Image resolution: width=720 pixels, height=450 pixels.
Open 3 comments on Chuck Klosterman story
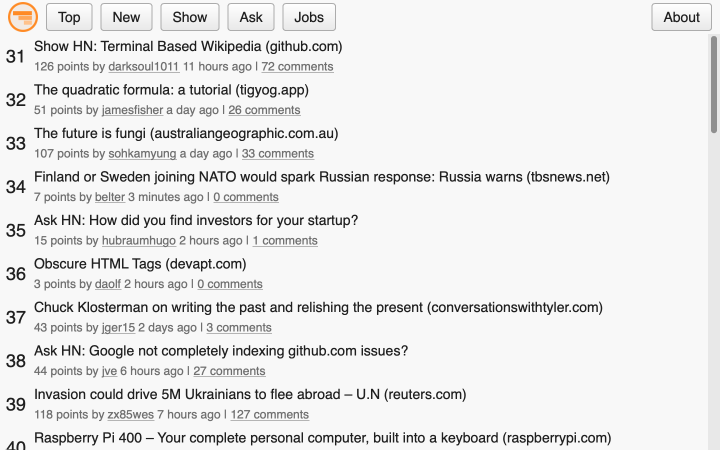[239, 327]
